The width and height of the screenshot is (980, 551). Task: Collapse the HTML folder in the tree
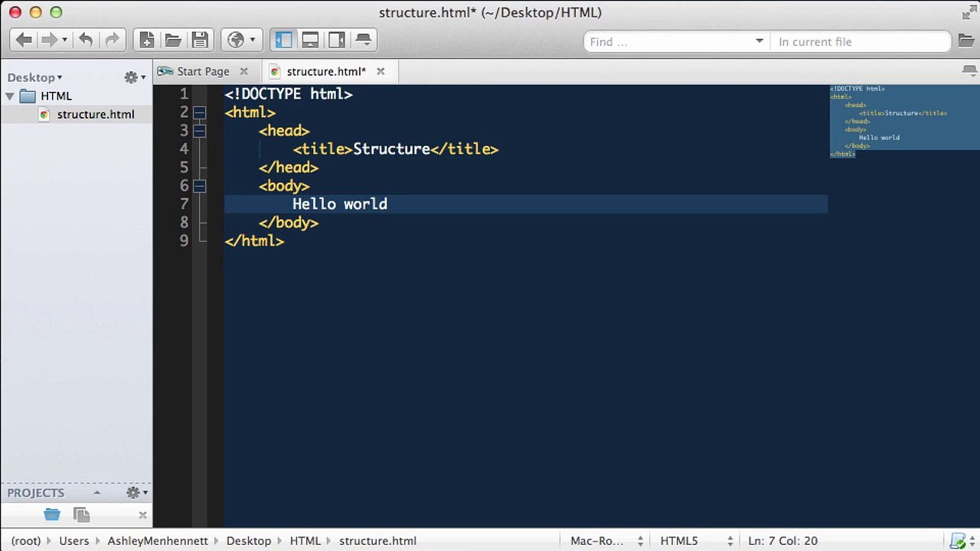click(10, 96)
